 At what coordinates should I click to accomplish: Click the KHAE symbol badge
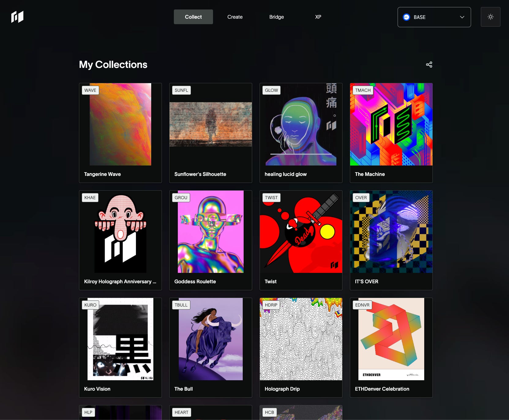pos(90,198)
